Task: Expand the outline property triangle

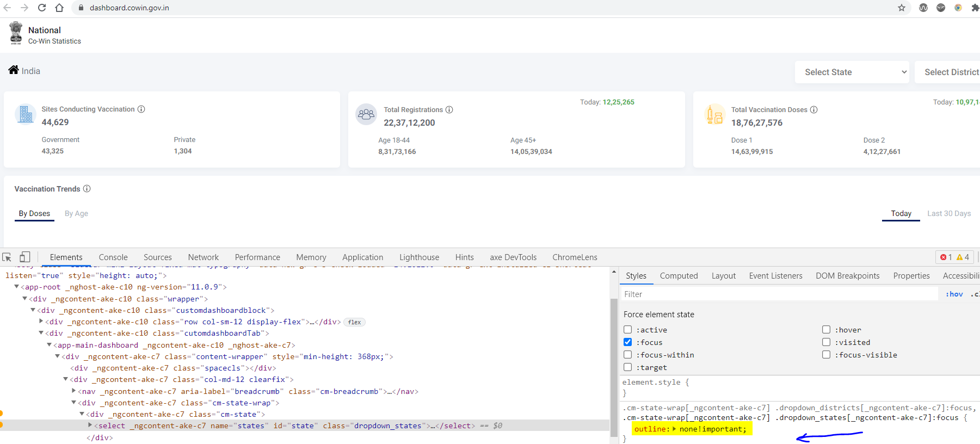Action: click(675, 429)
